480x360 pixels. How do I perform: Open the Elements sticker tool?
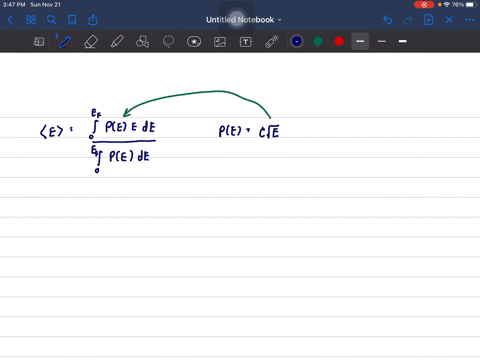tap(194, 42)
